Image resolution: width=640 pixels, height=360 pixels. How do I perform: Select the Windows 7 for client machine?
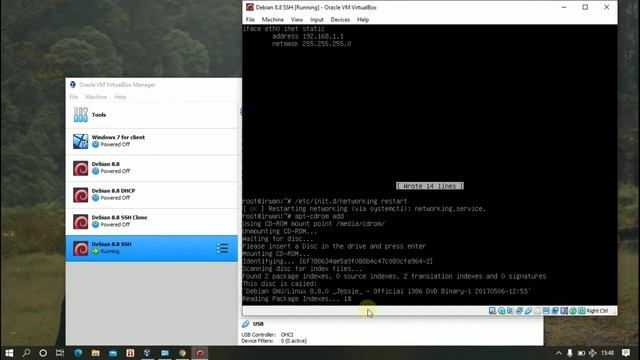151,141
